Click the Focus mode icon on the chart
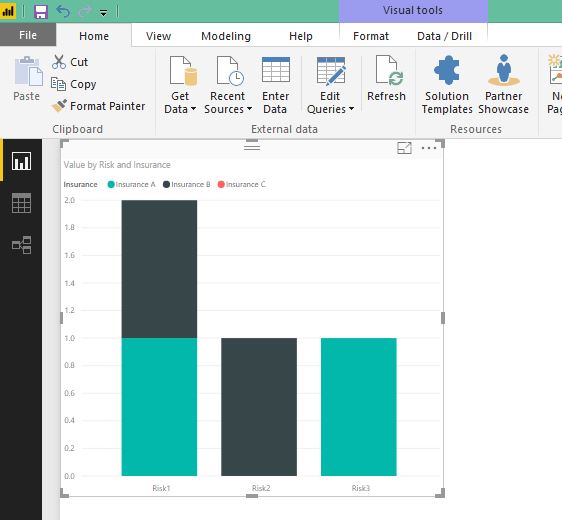The image size is (562, 520). (x=404, y=148)
